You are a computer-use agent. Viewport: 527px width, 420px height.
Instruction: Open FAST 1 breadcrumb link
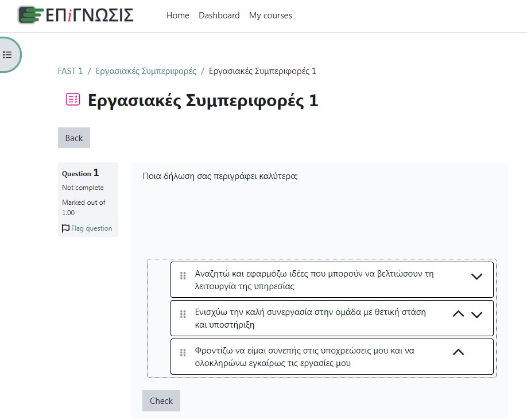(70, 71)
